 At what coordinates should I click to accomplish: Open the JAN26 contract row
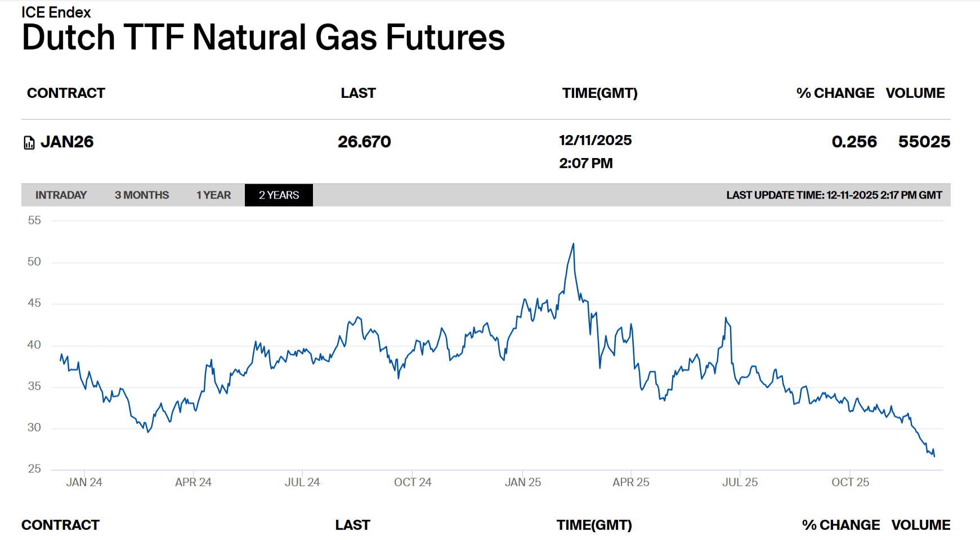click(67, 142)
